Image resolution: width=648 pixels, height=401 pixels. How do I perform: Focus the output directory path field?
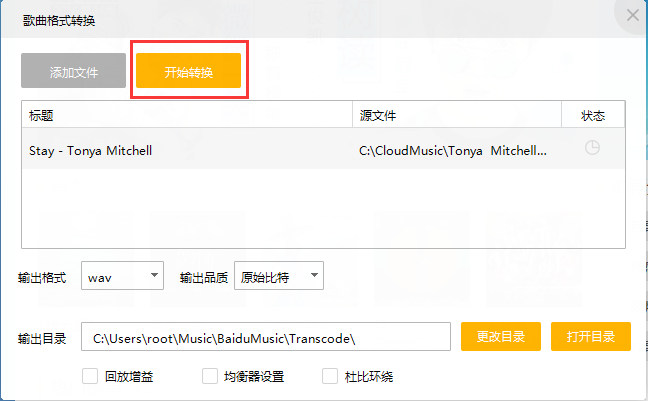click(265, 337)
